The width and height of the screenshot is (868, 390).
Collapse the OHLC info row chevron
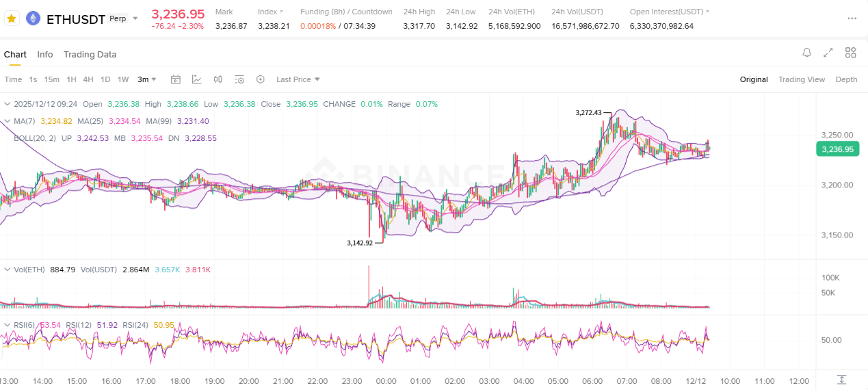(8, 104)
